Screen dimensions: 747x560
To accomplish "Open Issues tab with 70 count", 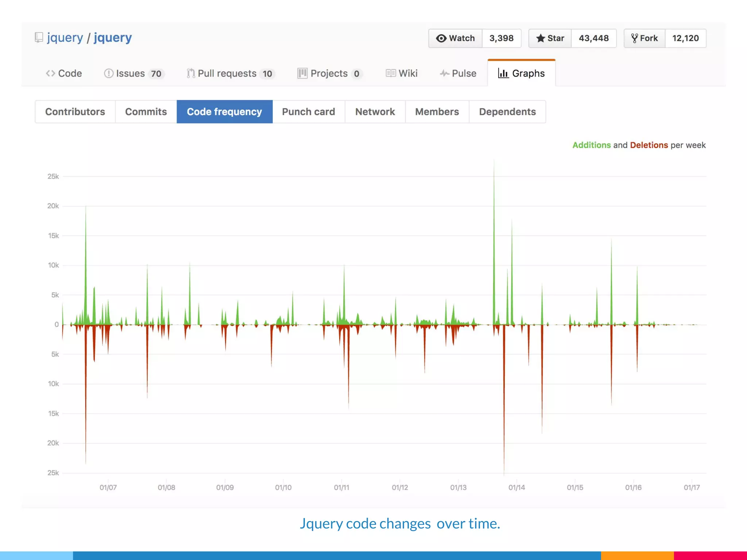I will pos(134,73).
